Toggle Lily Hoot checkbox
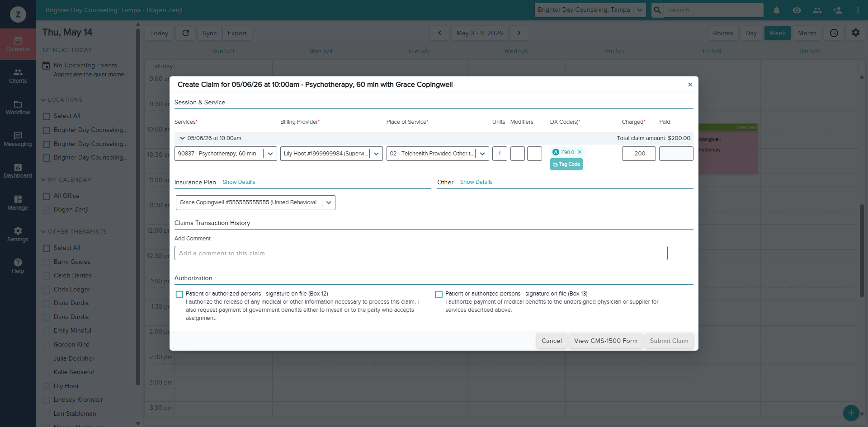868x427 pixels. click(47, 387)
